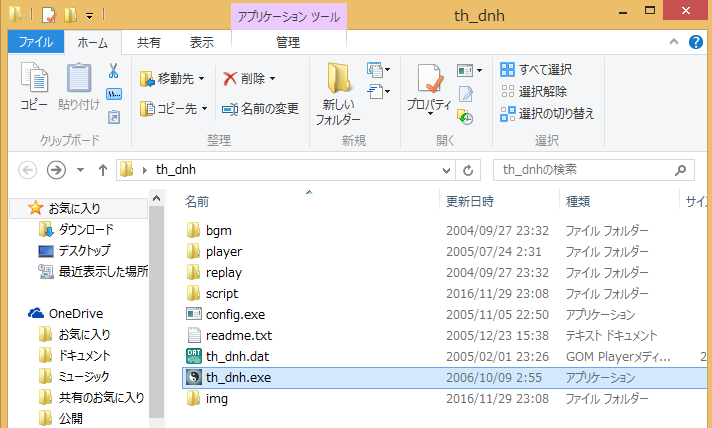Switch to the Home (ホーム) tab

[93, 43]
